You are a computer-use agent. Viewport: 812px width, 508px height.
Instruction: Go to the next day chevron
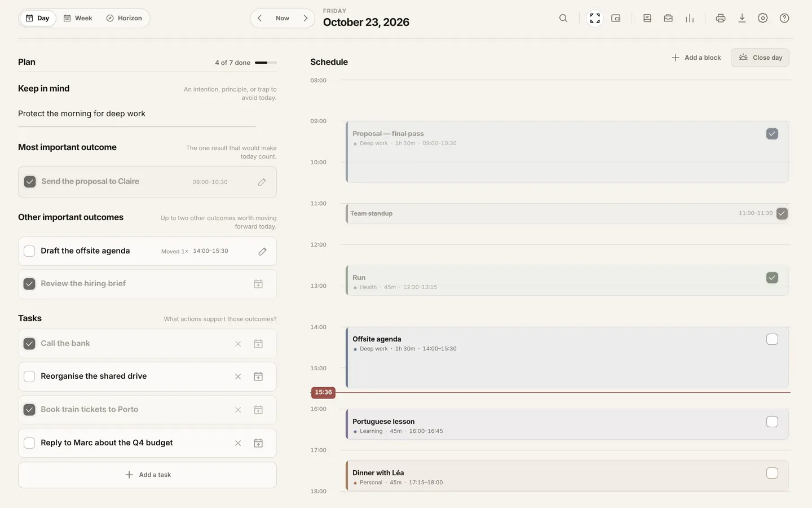[x=306, y=18]
